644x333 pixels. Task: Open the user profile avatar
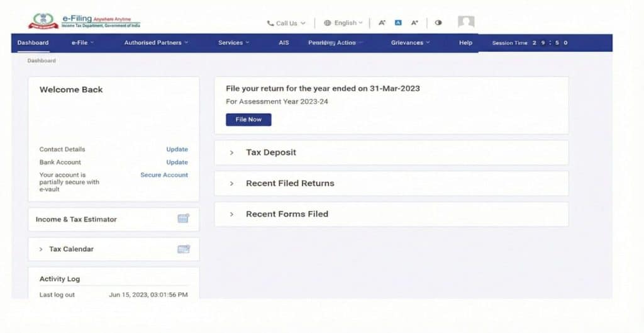click(466, 22)
